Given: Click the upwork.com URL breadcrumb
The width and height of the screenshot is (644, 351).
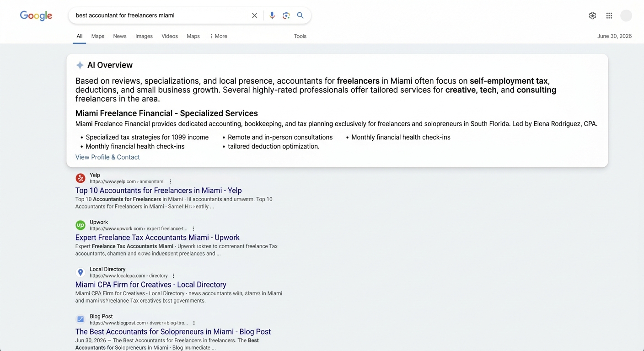Looking at the screenshot, I should [x=139, y=229].
